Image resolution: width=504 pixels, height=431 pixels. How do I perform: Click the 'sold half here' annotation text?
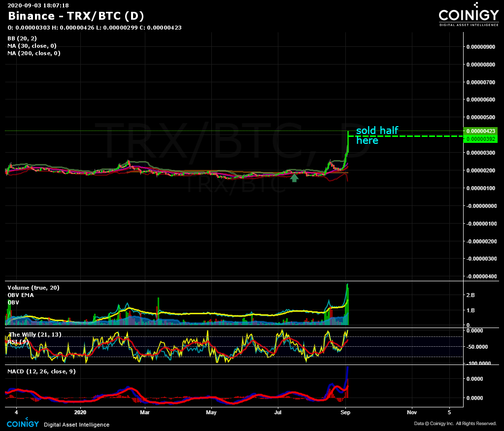376,135
